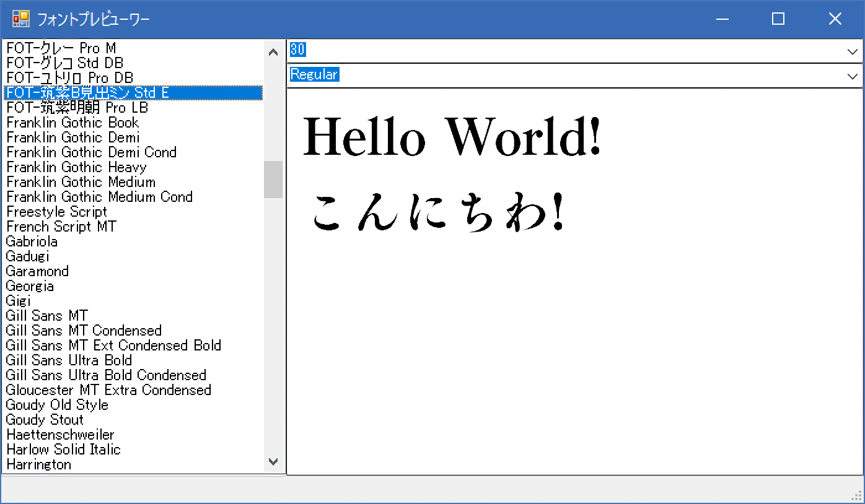Select FOT-クレー Pro M font

click(61, 48)
